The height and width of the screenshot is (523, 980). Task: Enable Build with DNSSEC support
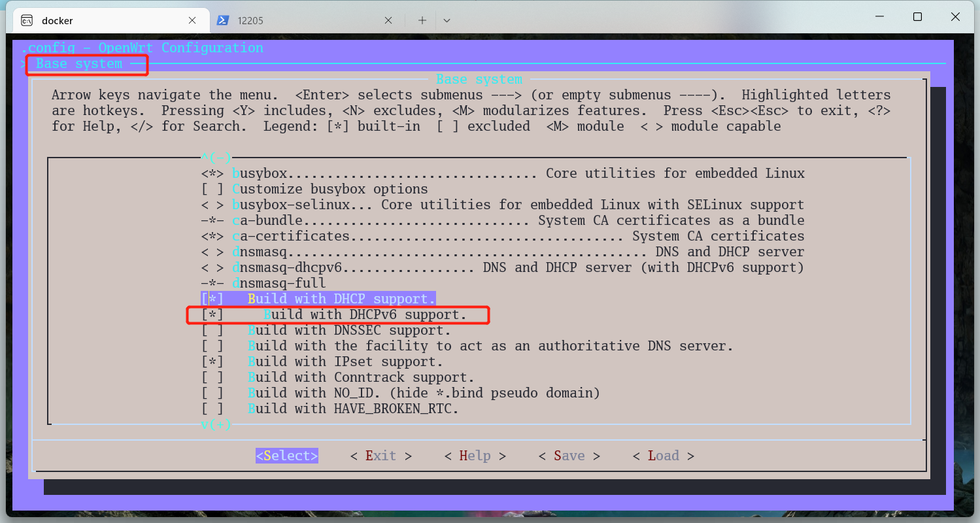(x=212, y=330)
